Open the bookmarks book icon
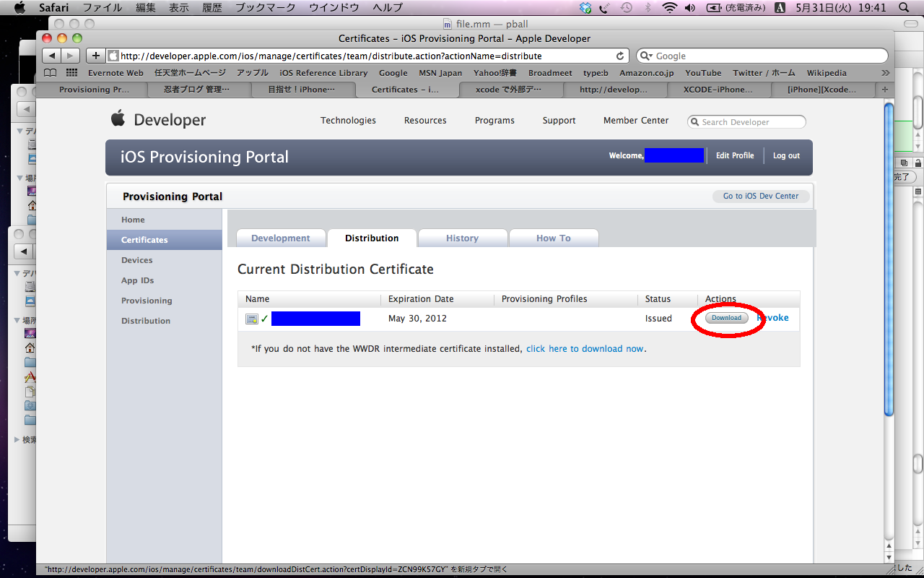This screenshot has height=578, width=924. (x=50, y=72)
